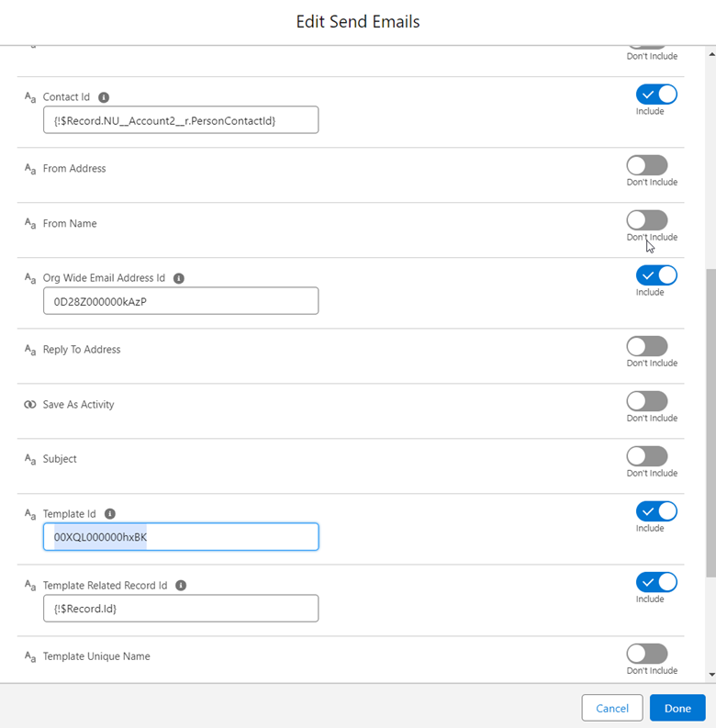Click the Template Related Record Id field
716x728 pixels.
(x=181, y=609)
